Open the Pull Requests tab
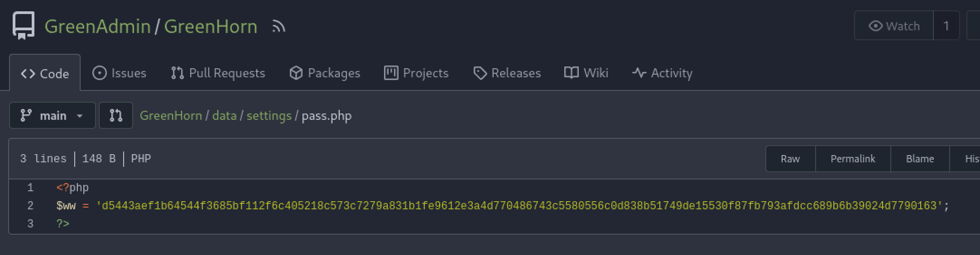 tap(218, 73)
